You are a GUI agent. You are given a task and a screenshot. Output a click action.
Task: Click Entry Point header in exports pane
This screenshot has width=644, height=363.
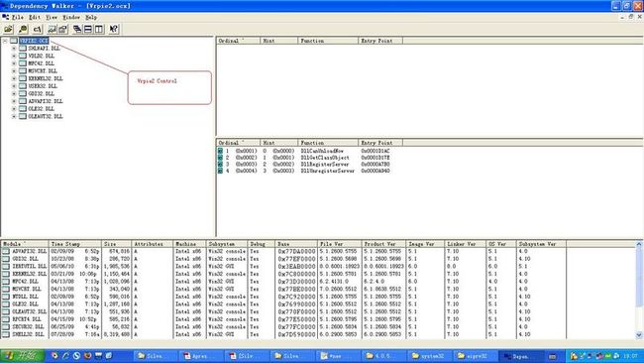pyautogui.click(x=380, y=143)
